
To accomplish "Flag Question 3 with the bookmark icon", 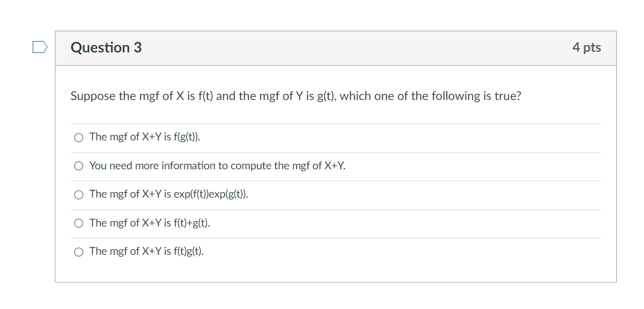I will (39, 47).
